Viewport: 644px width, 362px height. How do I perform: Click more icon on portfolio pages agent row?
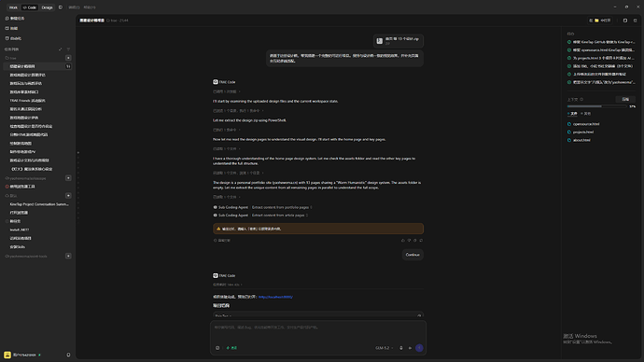pos(311,207)
